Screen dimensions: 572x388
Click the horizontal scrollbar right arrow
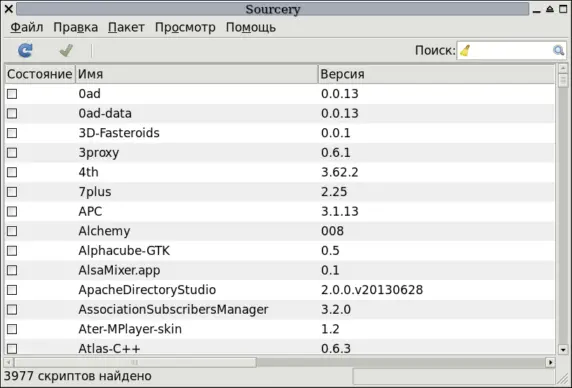tap(550, 362)
